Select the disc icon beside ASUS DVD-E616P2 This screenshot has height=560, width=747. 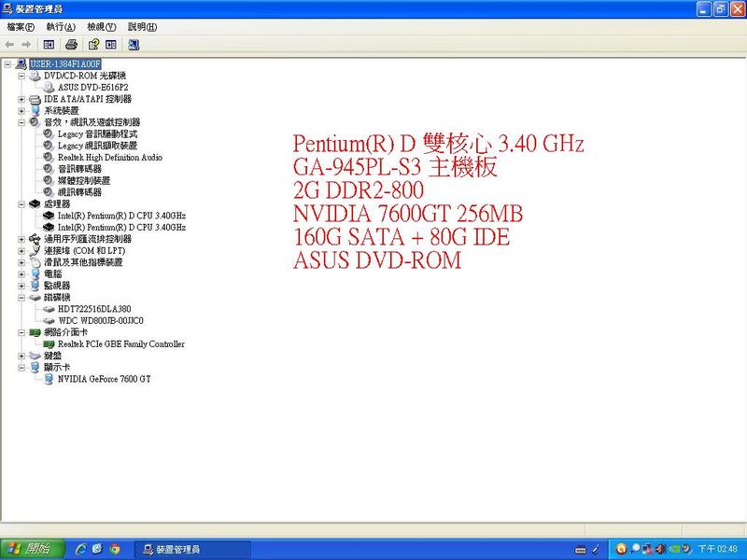[x=49, y=87]
